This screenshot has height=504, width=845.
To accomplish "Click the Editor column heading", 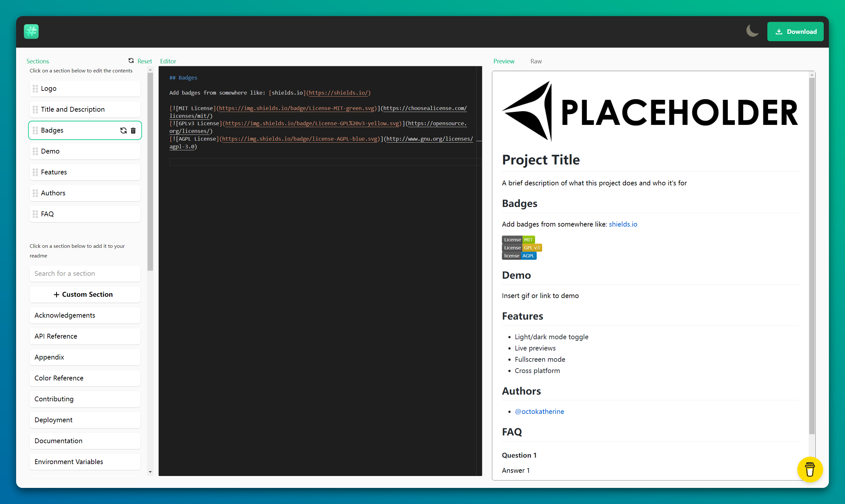I will tap(168, 61).
